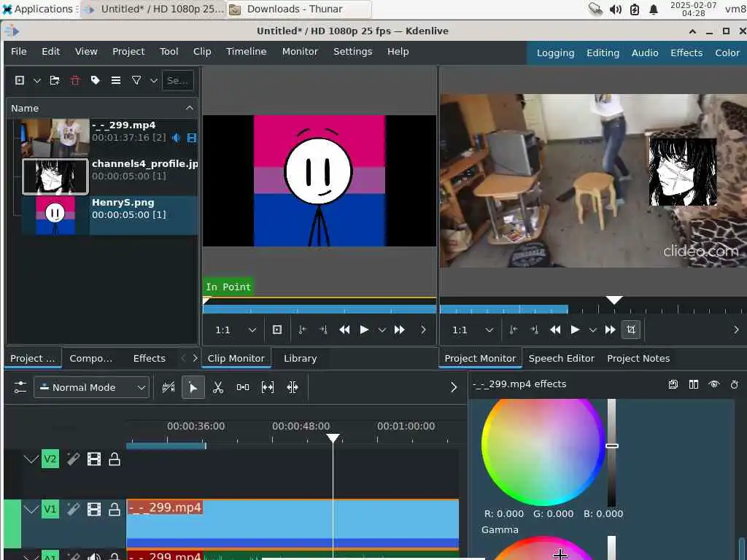747x560 pixels.
Task: Activate the Spacer tool
Action: coord(243,387)
